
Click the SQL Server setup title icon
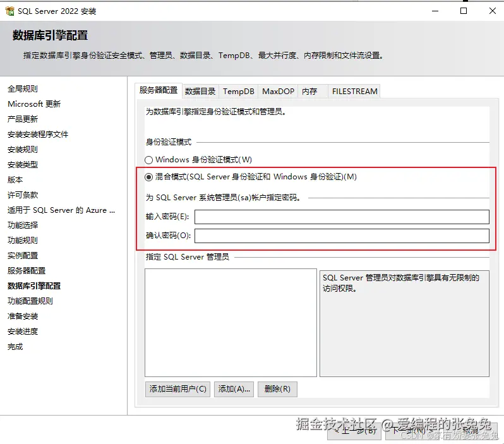(x=10, y=11)
